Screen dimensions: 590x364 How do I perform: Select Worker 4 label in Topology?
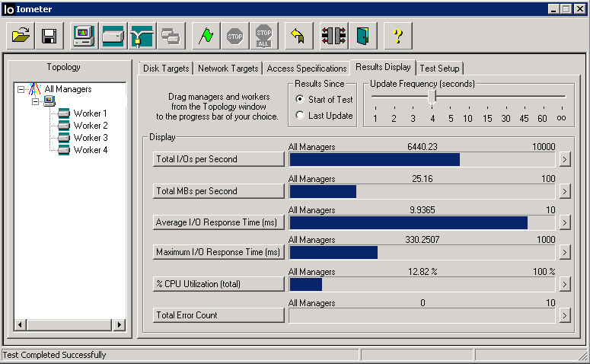coord(91,150)
